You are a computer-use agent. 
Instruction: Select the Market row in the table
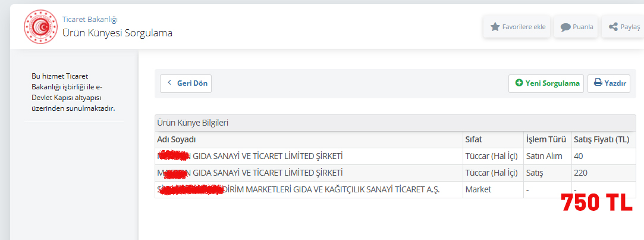point(395,190)
